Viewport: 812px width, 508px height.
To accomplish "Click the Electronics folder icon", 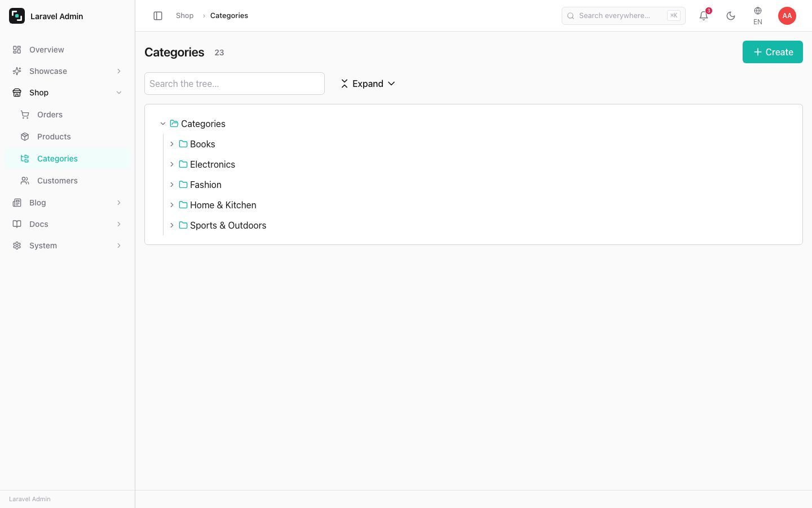I will (x=183, y=164).
